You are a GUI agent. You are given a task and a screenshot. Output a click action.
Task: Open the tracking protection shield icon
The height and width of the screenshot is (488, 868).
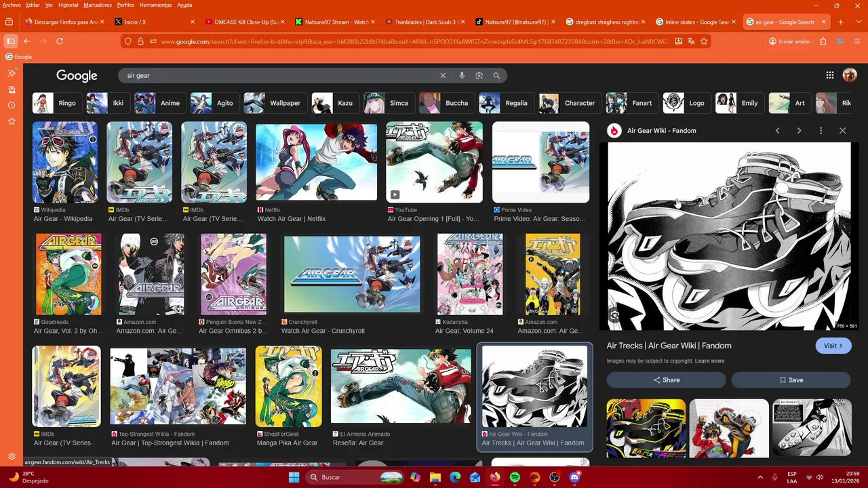128,41
